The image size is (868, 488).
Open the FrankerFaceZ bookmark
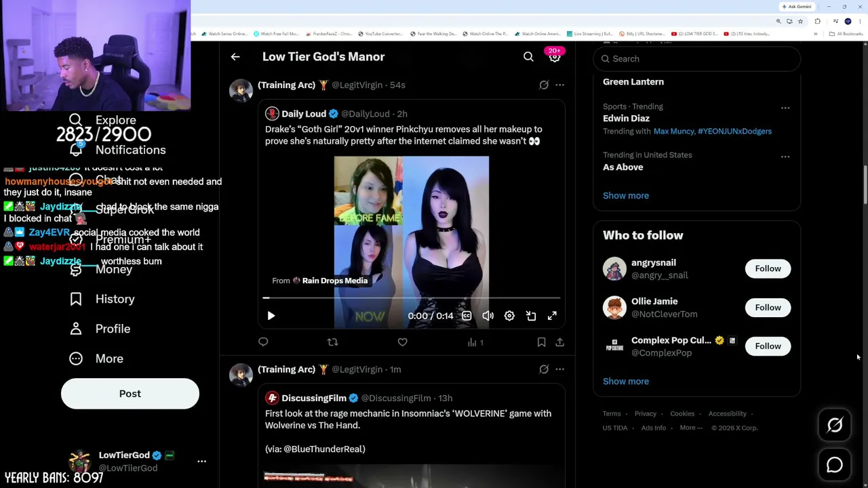click(329, 34)
